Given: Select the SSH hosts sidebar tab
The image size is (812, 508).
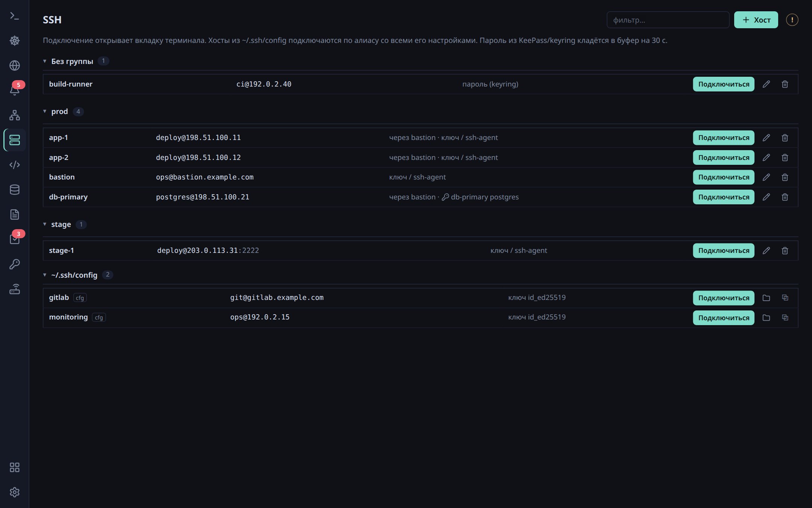Looking at the screenshot, I should 15,140.
